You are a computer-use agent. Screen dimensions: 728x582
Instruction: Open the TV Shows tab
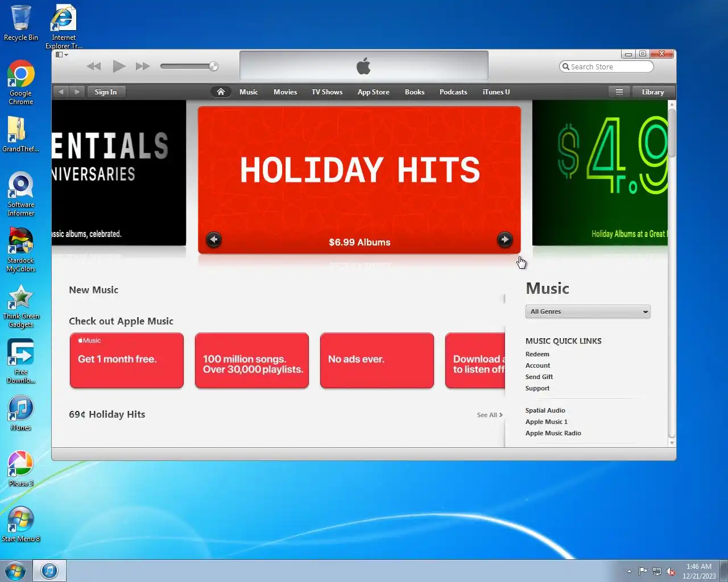click(x=327, y=92)
